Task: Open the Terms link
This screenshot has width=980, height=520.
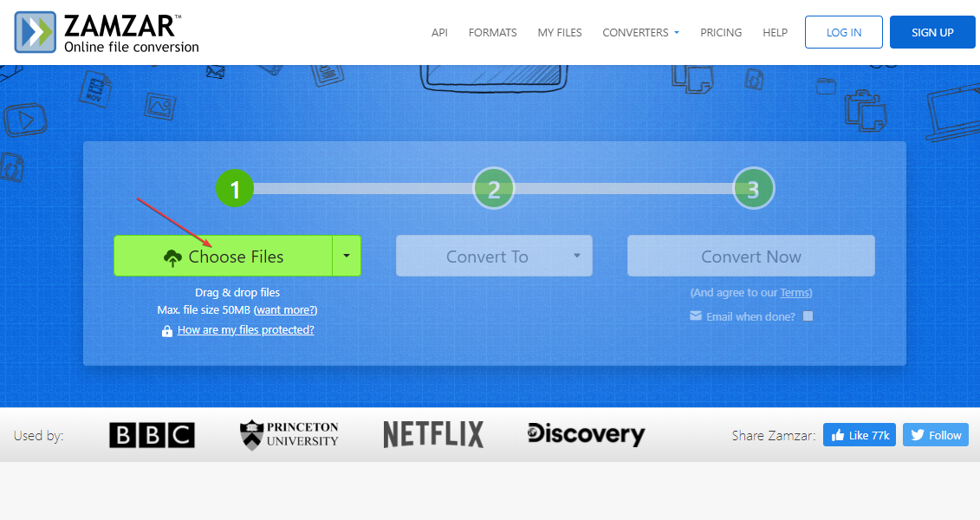Action: pos(795,293)
